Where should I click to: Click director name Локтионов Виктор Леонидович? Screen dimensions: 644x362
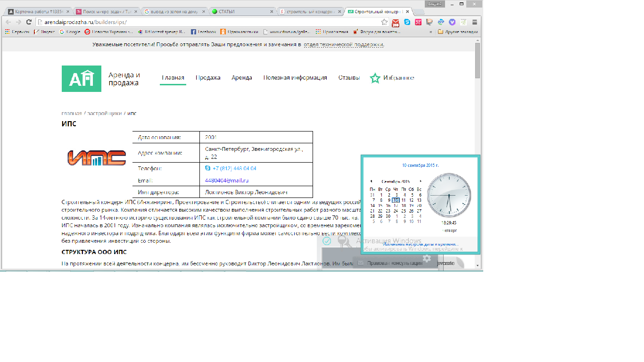(246, 192)
